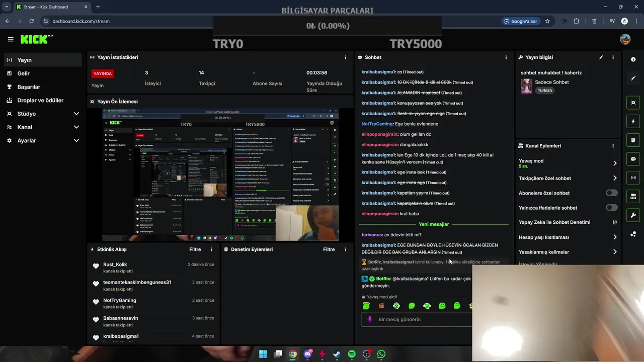Toggle the channel actions widget icon in right rail
Image resolution: width=644 pixels, height=362 pixels.
[633, 196]
